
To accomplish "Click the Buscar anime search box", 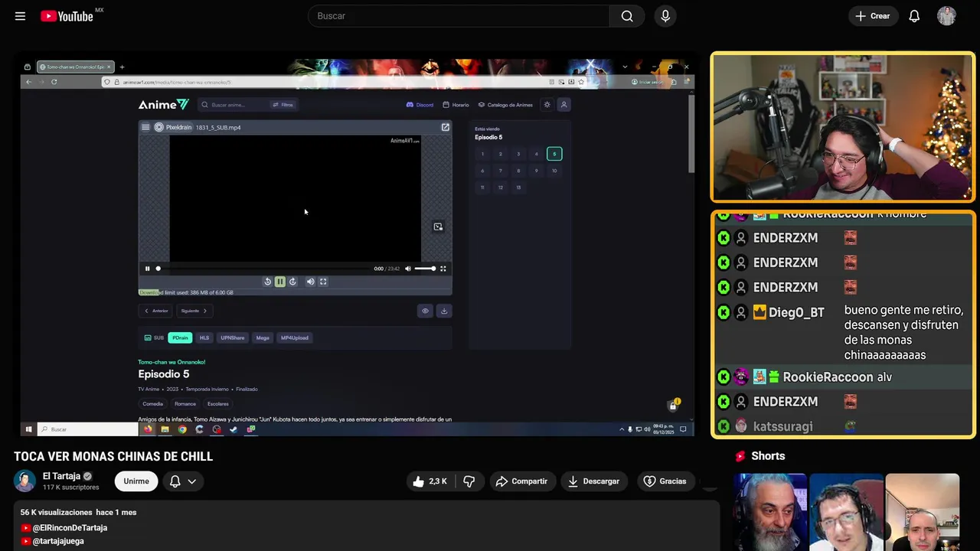I will click(x=234, y=105).
